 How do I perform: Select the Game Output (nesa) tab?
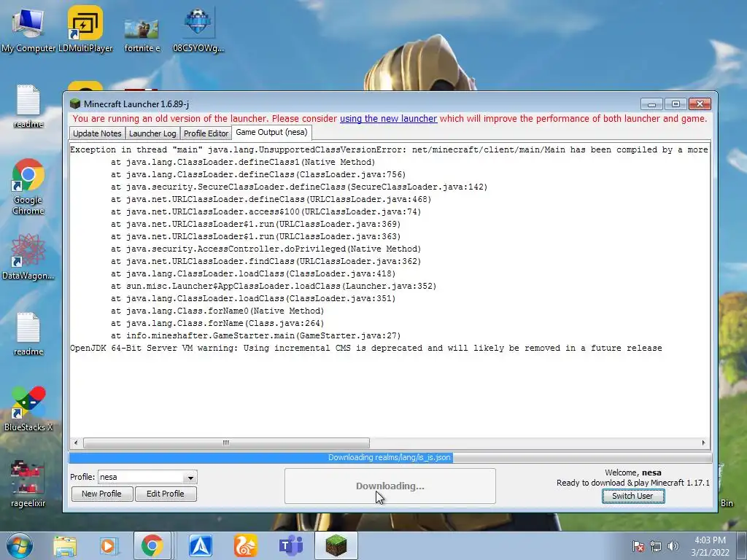(x=271, y=133)
